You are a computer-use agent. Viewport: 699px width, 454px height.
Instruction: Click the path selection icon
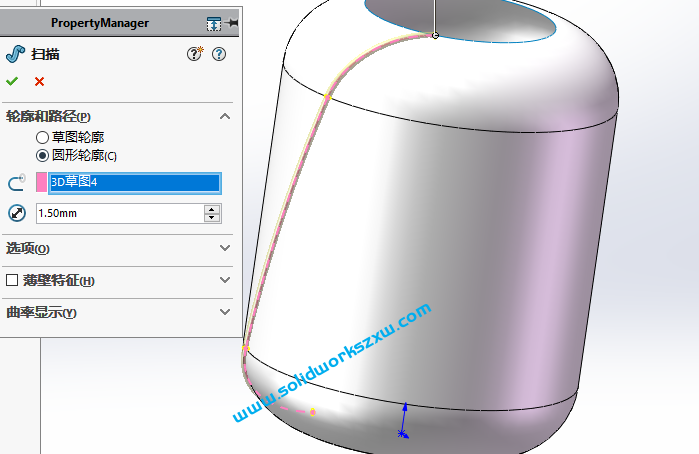[17, 183]
